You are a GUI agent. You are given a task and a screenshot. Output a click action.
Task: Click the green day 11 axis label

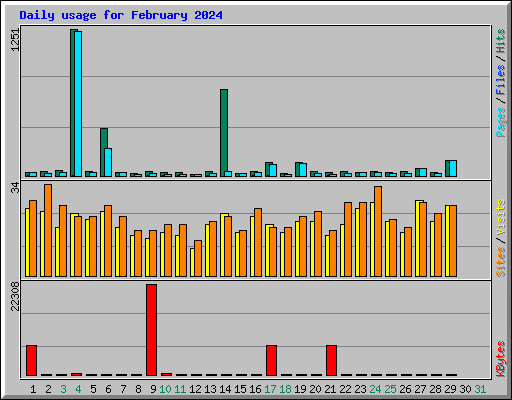[180, 389]
